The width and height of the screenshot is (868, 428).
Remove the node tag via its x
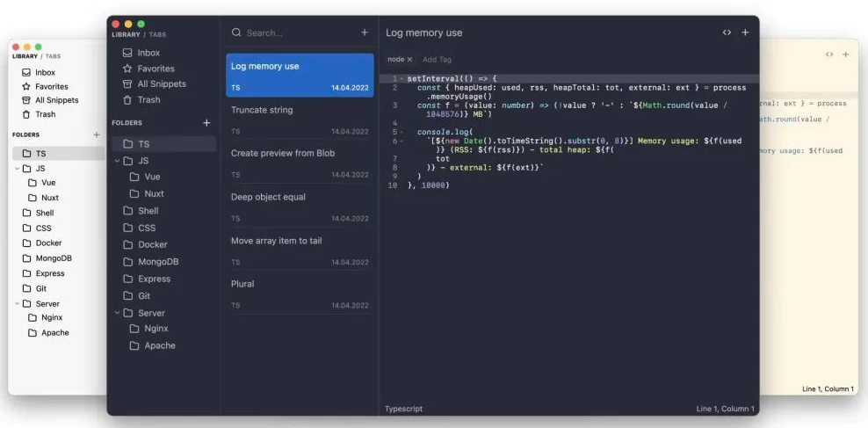409,60
